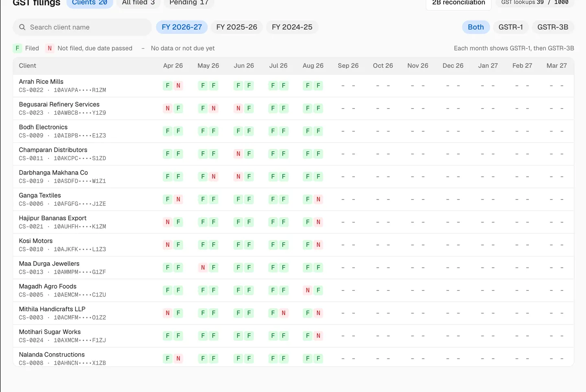Select the FY 2026-27 year filter
The image size is (586, 392).
click(182, 27)
